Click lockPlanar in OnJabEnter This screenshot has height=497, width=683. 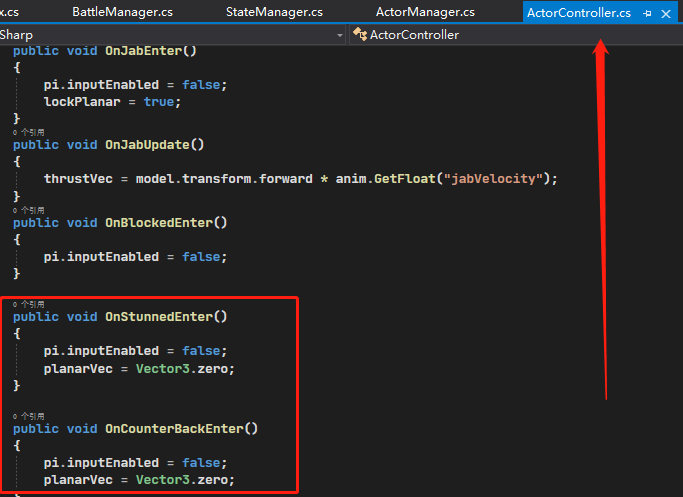click(82, 102)
